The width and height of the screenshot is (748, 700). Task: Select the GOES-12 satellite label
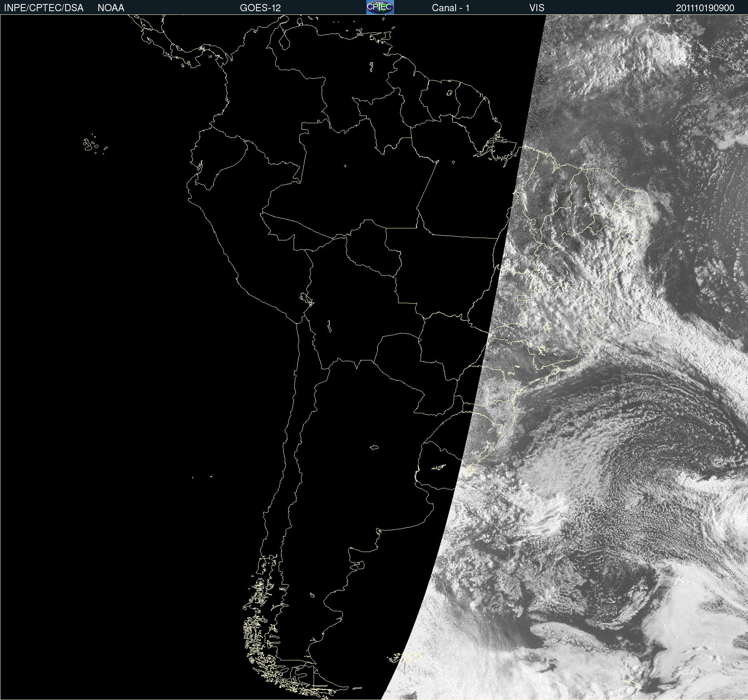point(260,8)
